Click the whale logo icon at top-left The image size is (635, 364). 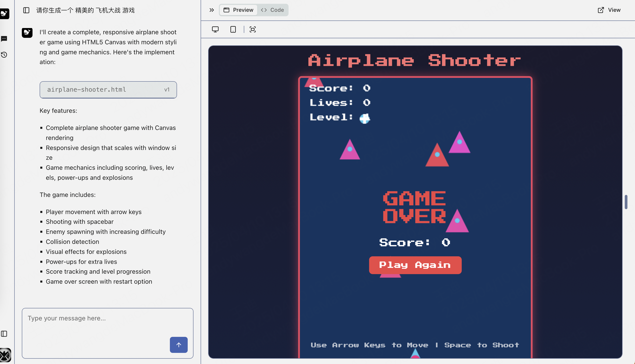tap(4, 14)
